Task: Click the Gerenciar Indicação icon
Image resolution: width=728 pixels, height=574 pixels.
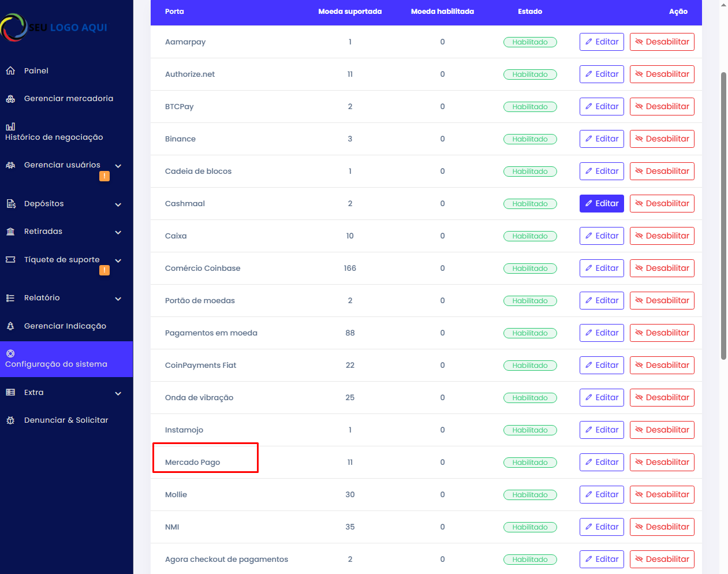Action: click(10, 326)
